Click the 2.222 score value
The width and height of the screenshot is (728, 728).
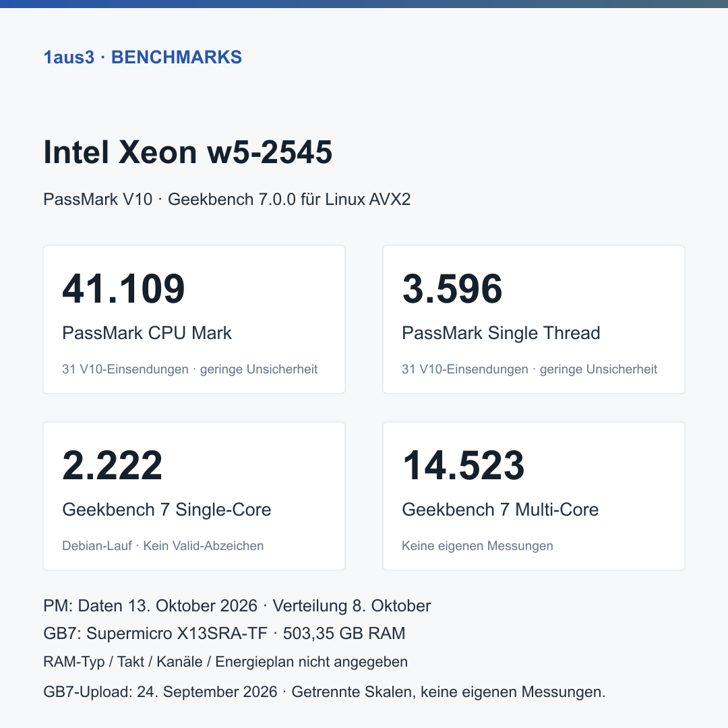tap(113, 465)
